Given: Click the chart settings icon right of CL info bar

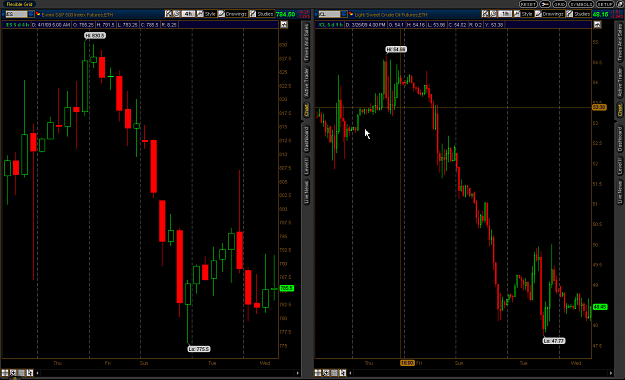Looking at the screenshot, I should point(597,25).
